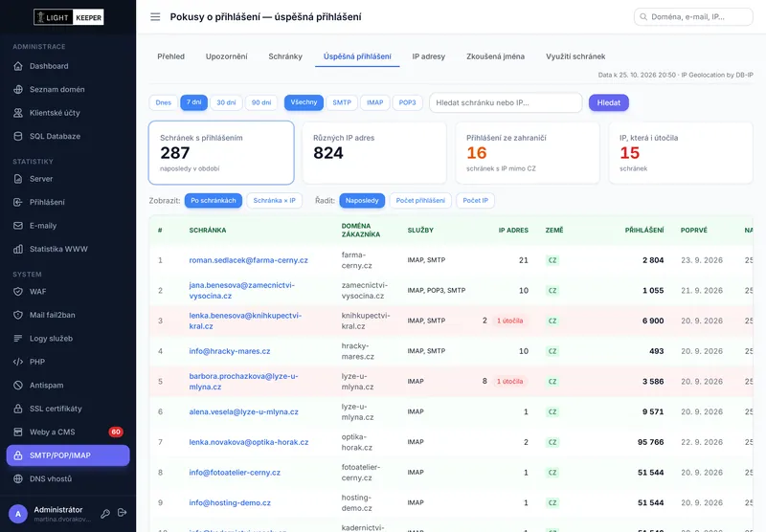Select the IP, která i útočila 15 card
This screenshot has width=766, height=532.
coord(681,153)
